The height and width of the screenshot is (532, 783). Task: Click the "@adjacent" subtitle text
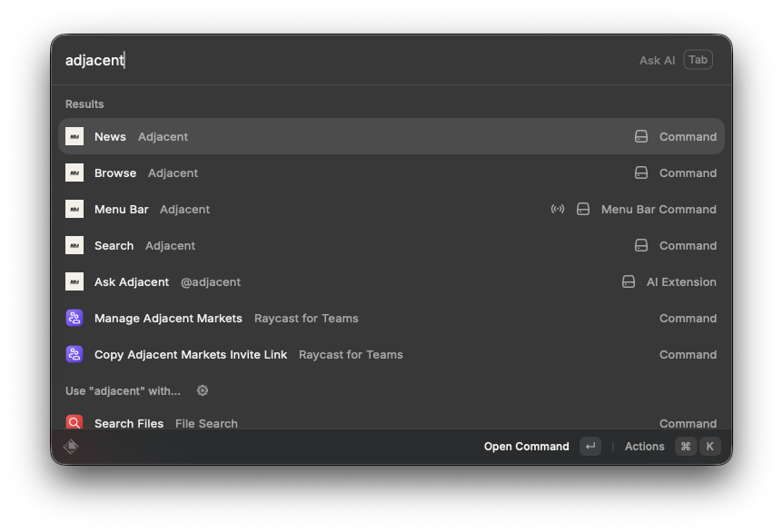tap(210, 282)
